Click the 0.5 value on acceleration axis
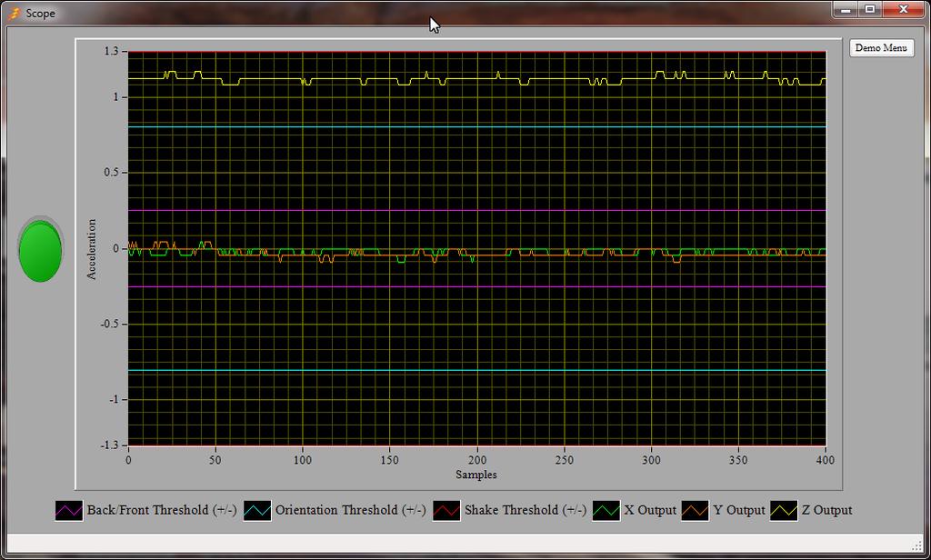931x560 pixels. click(112, 172)
